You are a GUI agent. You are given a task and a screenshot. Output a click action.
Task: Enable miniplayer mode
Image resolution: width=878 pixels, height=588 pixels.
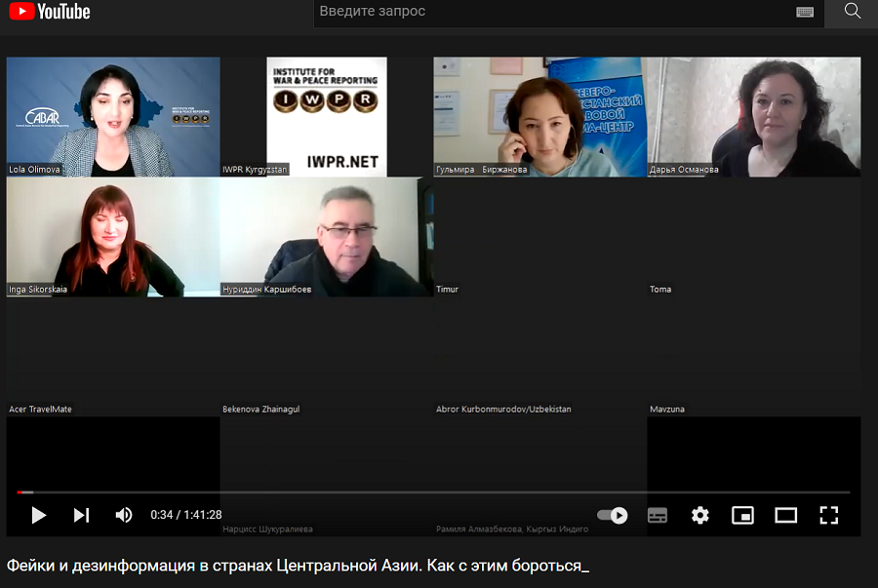(x=742, y=515)
